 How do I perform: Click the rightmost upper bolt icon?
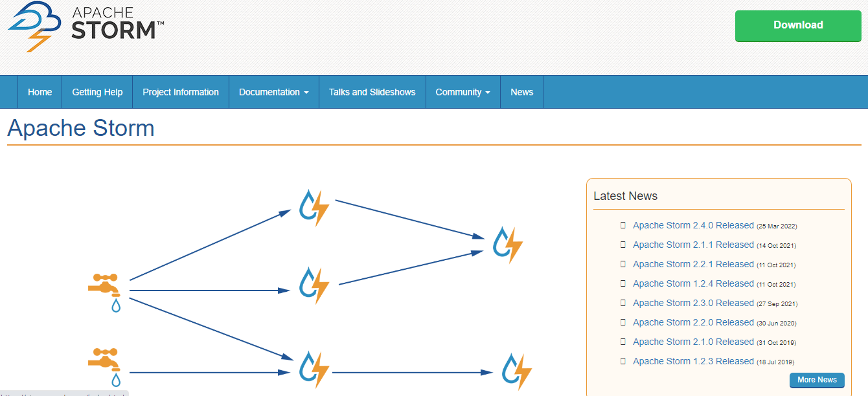click(507, 245)
